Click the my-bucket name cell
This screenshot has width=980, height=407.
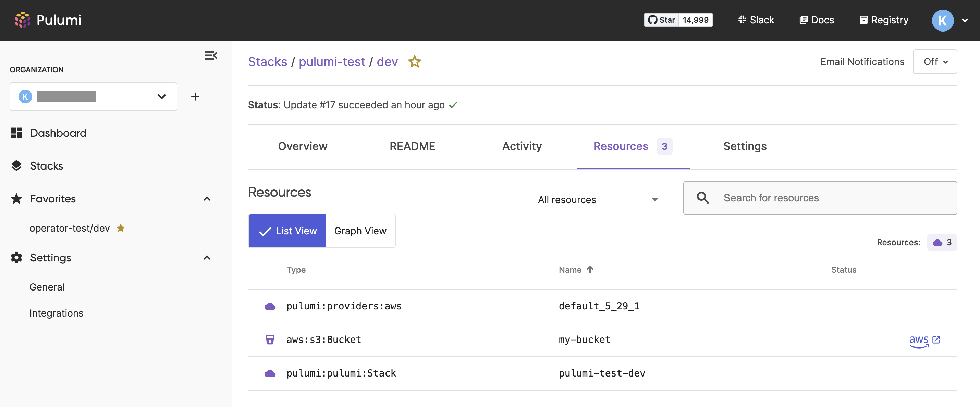tap(584, 340)
